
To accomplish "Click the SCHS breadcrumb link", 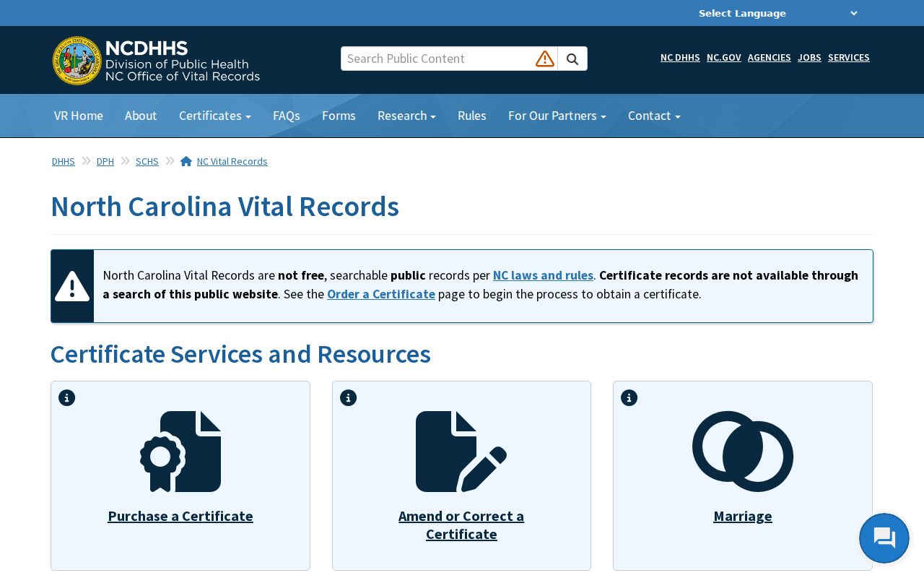I will coord(147,161).
